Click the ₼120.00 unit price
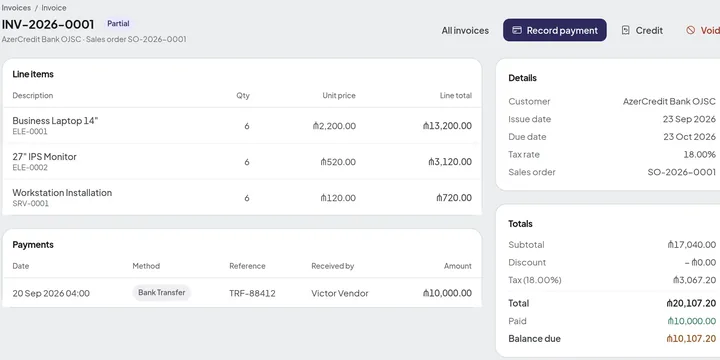The image size is (720, 360). point(338,198)
